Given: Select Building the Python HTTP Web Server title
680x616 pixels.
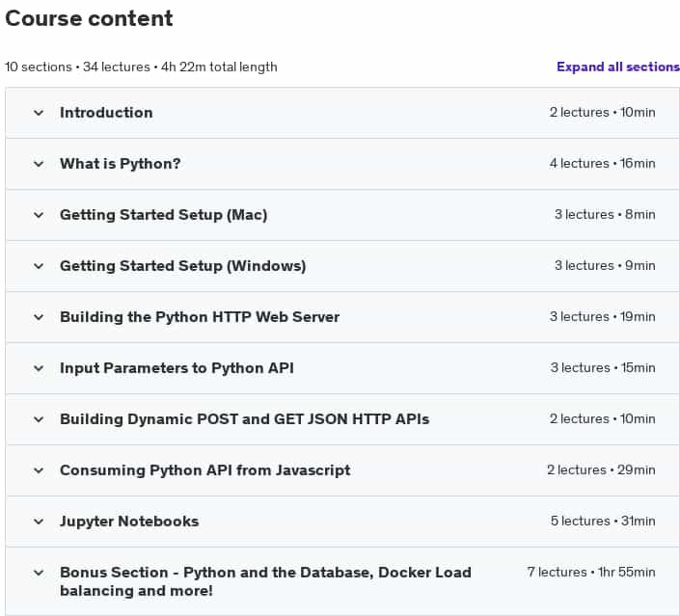Looking at the screenshot, I should point(200,317).
